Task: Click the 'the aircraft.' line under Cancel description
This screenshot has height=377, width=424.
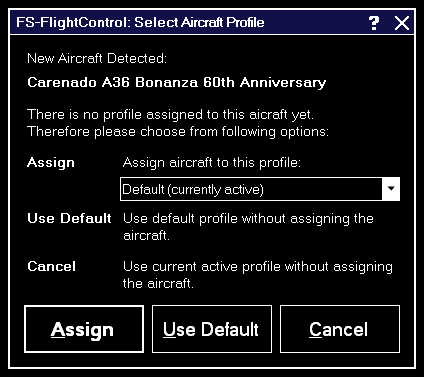Action: pos(158,284)
